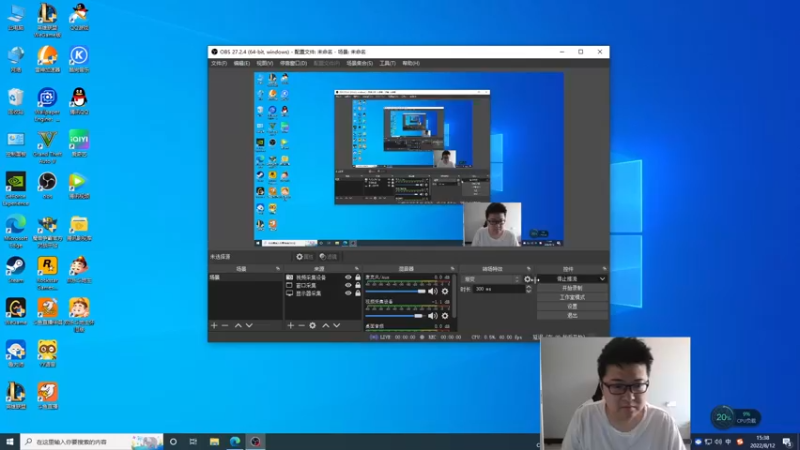Pop out the Sources dock panel
The height and width of the screenshot is (450, 800).
tap(356, 269)
